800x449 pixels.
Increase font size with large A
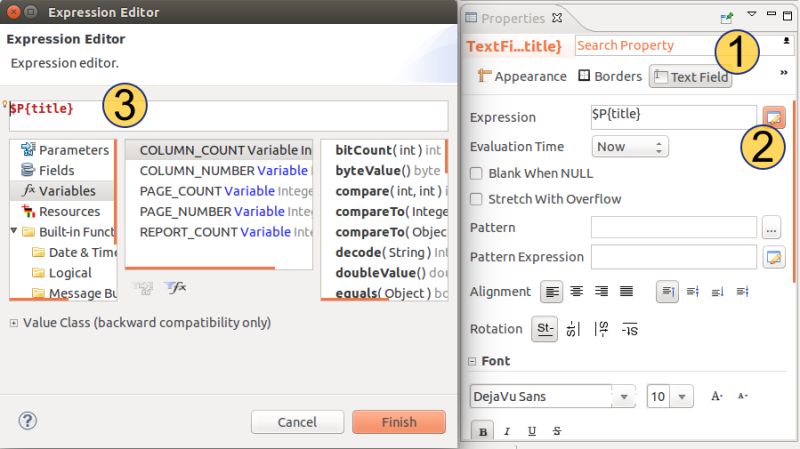717,396
